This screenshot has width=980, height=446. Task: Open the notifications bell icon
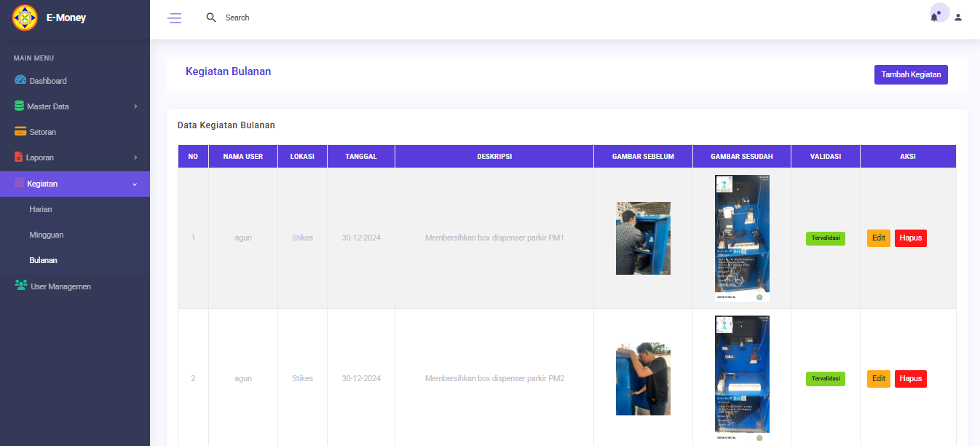[934, 17]
